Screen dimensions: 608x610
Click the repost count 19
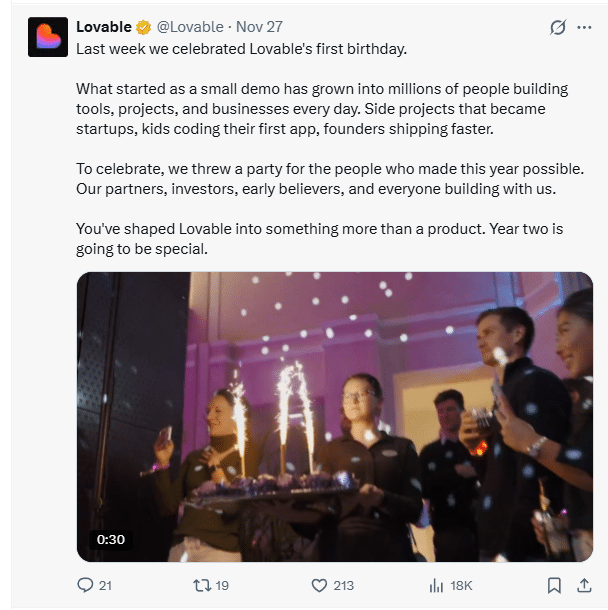[222, 586]
